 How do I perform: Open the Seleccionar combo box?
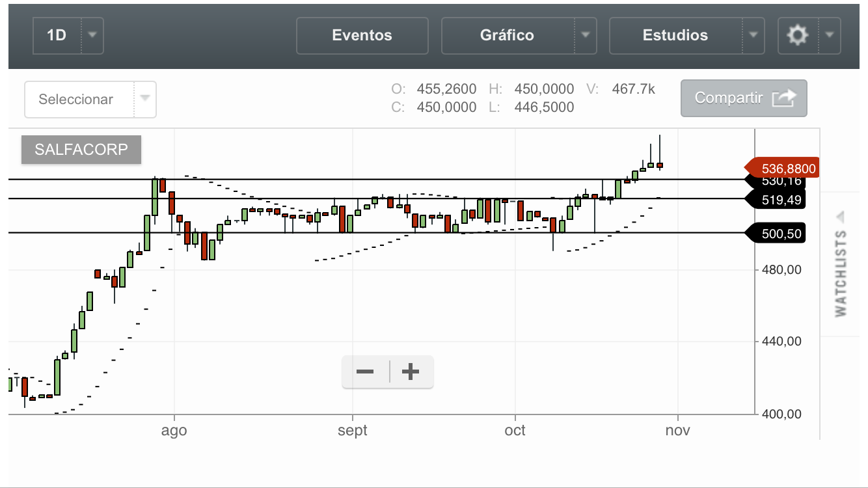[x=90, y=100]
